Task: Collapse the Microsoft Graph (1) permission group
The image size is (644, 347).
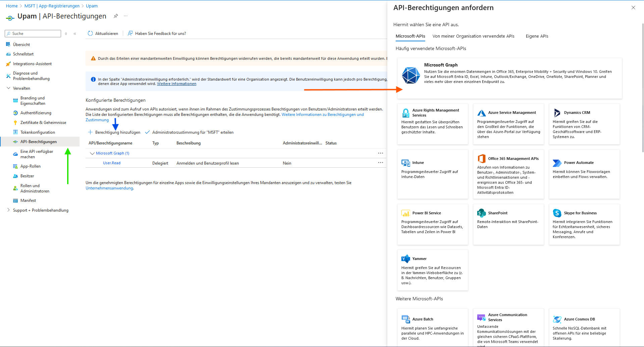Action: 92,154
